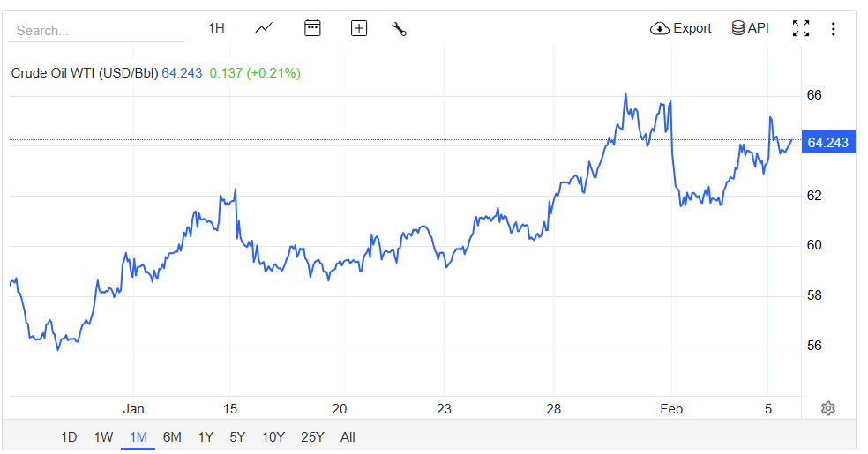Select the 1W time range
868x454 pixels.
point(103,437)
